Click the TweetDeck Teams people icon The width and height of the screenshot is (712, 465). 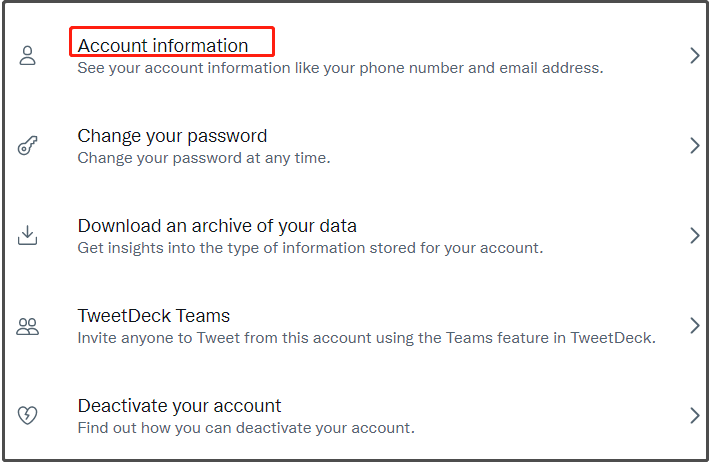point(27,326)
